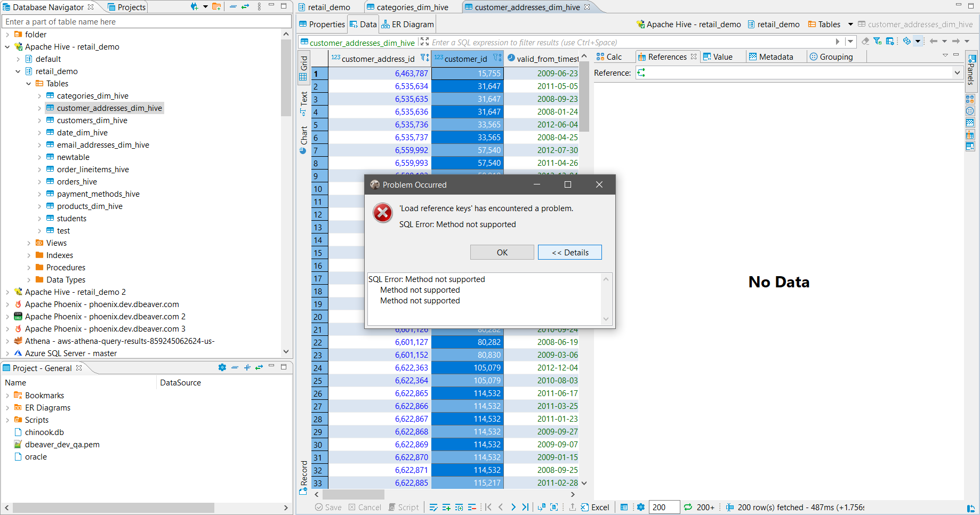Collapse the error Details section
The height and width of the screenshot is (515, 980).
click(x=569, y=252)
